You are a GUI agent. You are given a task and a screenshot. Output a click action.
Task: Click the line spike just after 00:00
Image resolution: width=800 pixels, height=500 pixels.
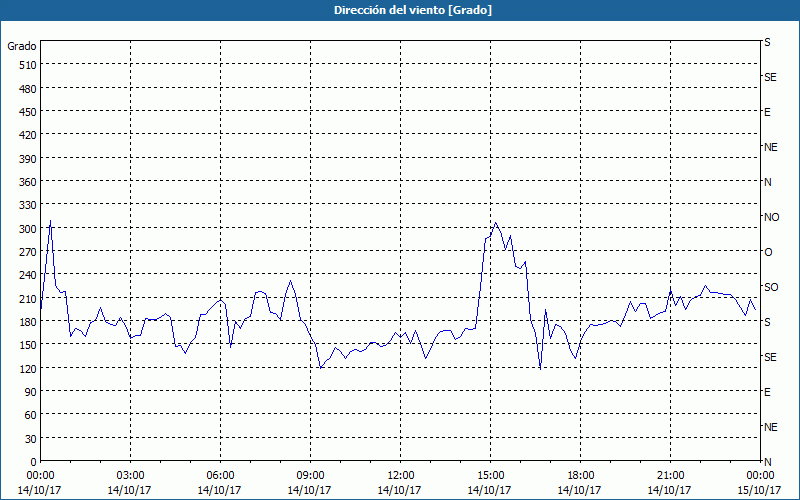[50, 221]
